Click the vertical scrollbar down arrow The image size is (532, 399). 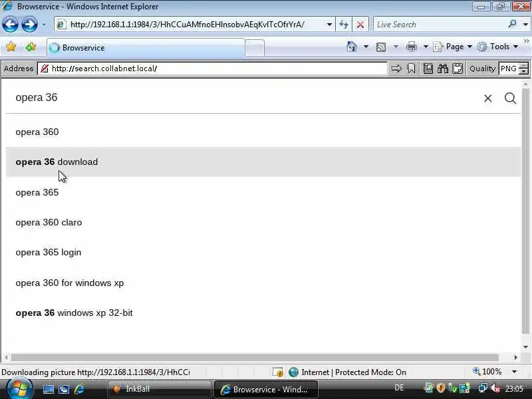point(525,347)
